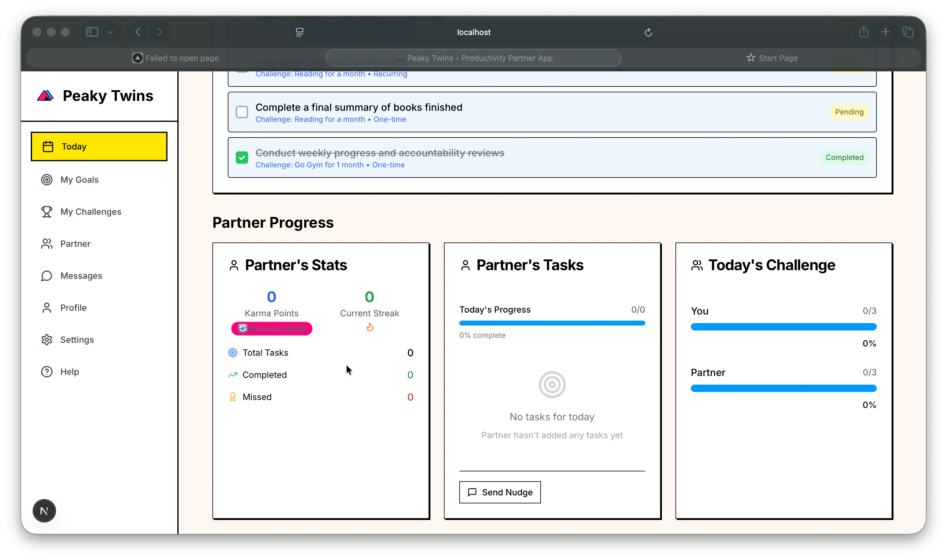This screenshot has width=947, height=560.
Task: Go to My Goals in sidebar
Action: click(99, 180)
